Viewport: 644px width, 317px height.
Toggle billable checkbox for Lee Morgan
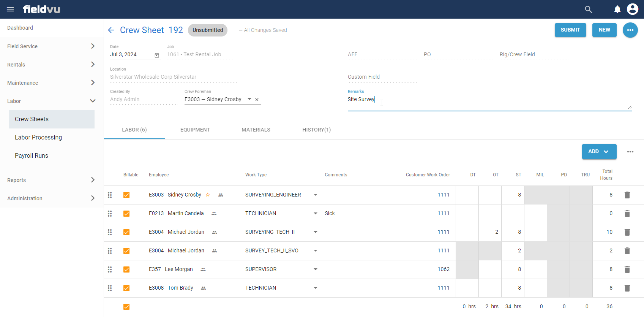pyautogui.click(x=126, y=269)
